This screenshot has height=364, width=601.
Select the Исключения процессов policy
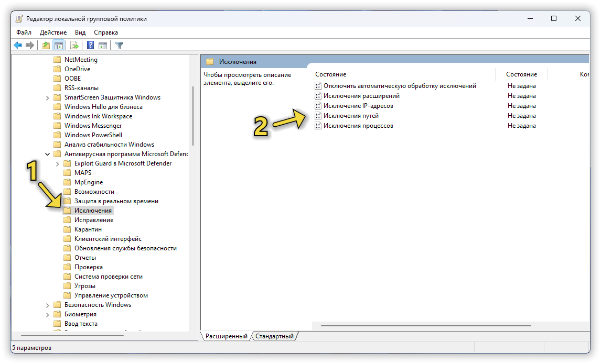(x=358, y=126)
